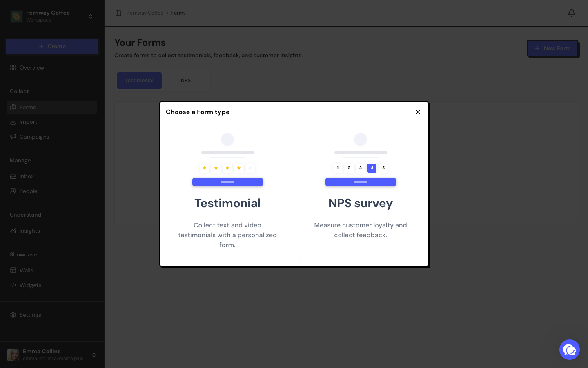Image resolution: width=588 pixels, height=368 pixels.
Task: Open the Inbox section
Action: 52,176
